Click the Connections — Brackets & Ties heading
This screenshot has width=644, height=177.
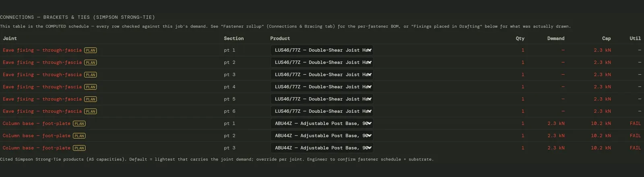77,17
